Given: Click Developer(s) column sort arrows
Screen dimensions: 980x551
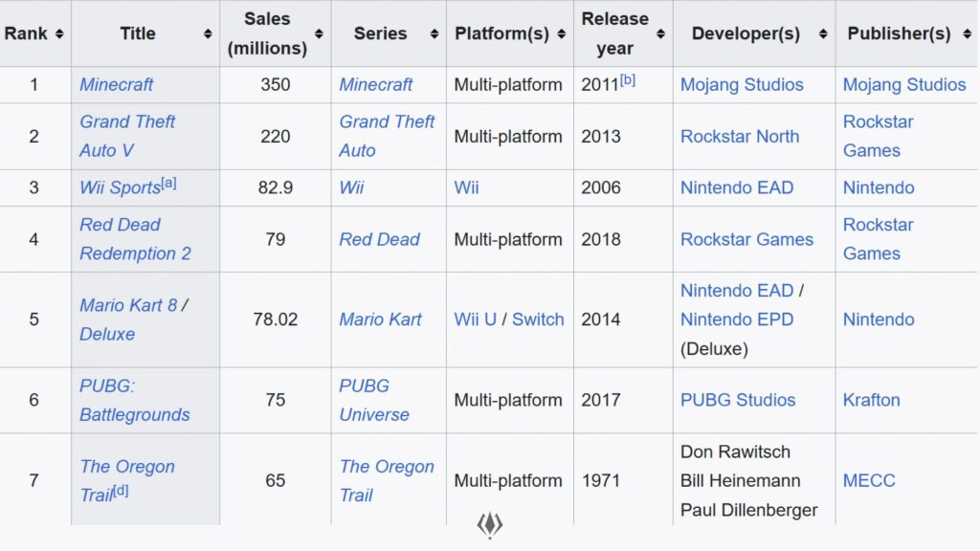Looking at the screenshot, I should pos(823,33).
